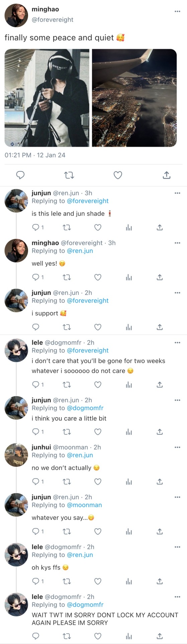Open the more options menu on main tweet
187x644 pixels.
pyautogui.click(x=177, y=11)
